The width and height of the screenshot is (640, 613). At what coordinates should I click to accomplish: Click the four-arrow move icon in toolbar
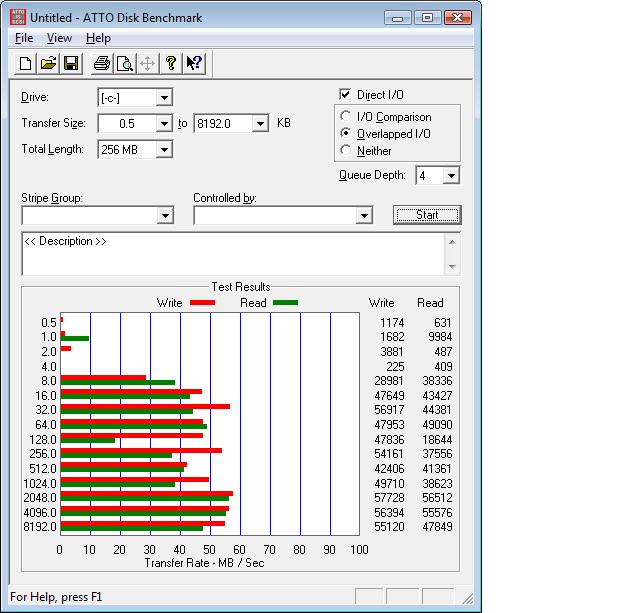147,64
